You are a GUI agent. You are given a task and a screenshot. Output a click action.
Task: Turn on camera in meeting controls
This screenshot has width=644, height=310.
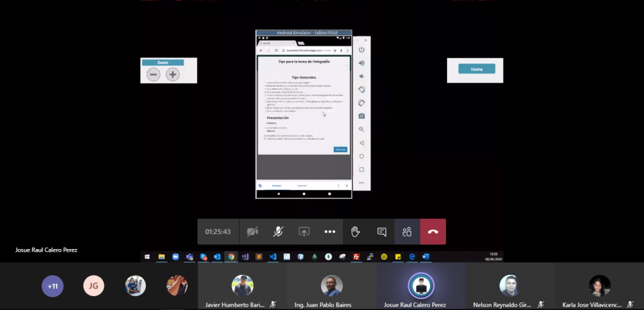253,231
